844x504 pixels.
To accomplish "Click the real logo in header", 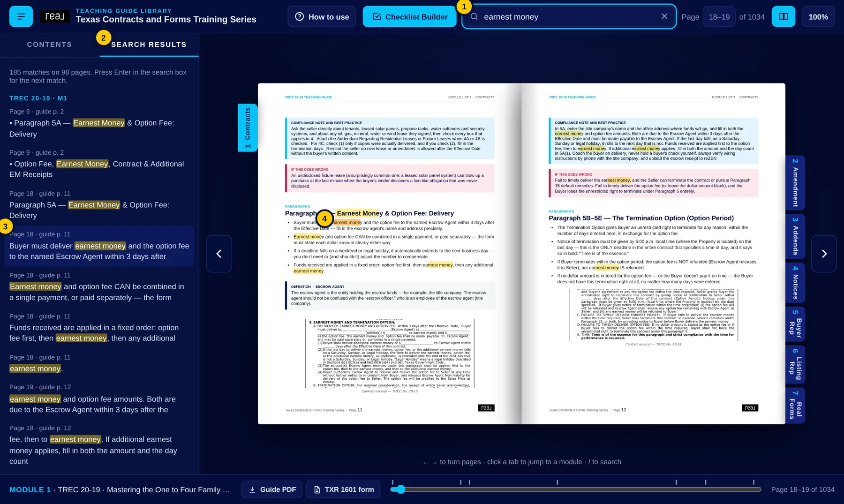I will coord(55,17).
